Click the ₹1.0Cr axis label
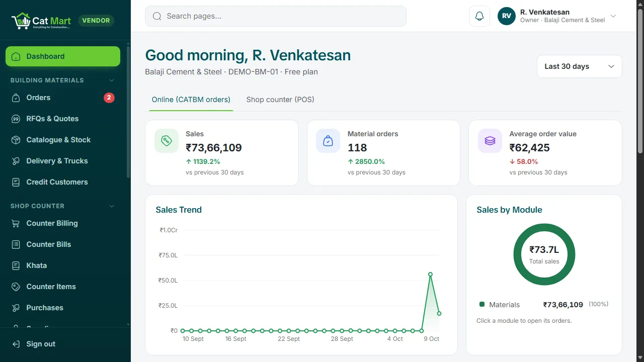Screen dimensions: 644x362 click(x=169, y=230)
